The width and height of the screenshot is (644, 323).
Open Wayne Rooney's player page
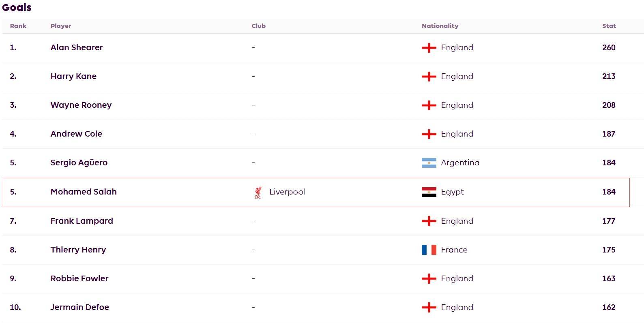81,105
